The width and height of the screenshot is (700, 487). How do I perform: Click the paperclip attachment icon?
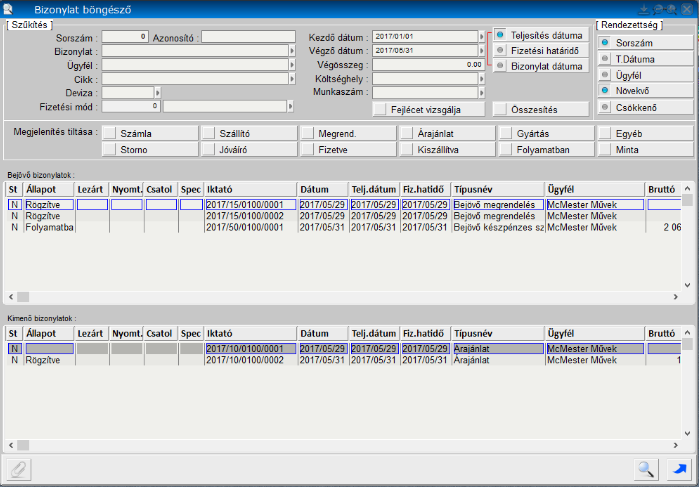(19, 468)
